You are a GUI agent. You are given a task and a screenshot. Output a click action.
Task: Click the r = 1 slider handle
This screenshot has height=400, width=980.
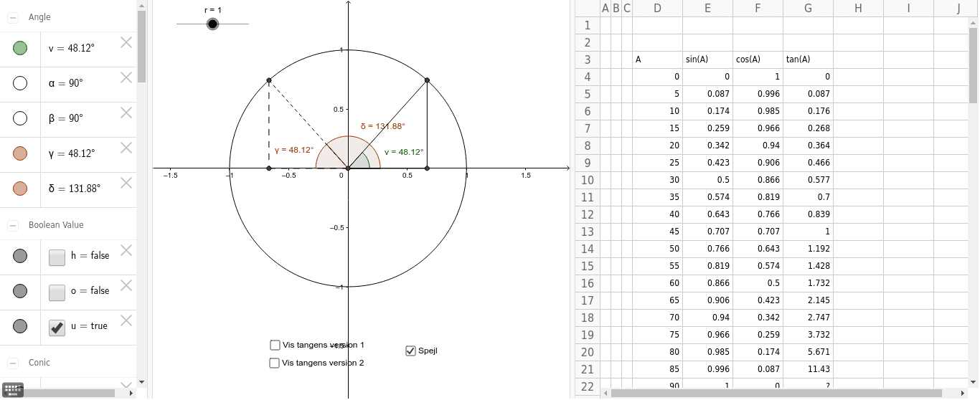212,24
